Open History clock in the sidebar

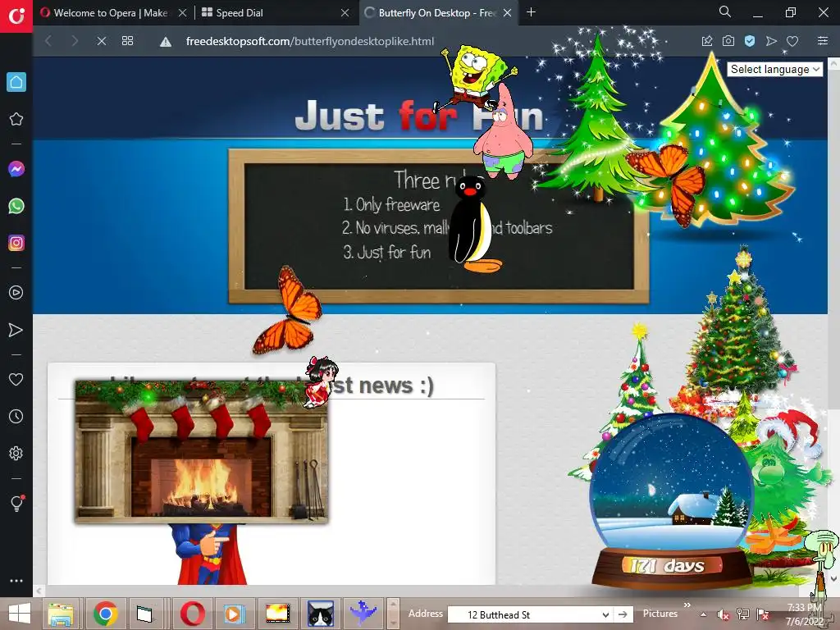[16, 416]
